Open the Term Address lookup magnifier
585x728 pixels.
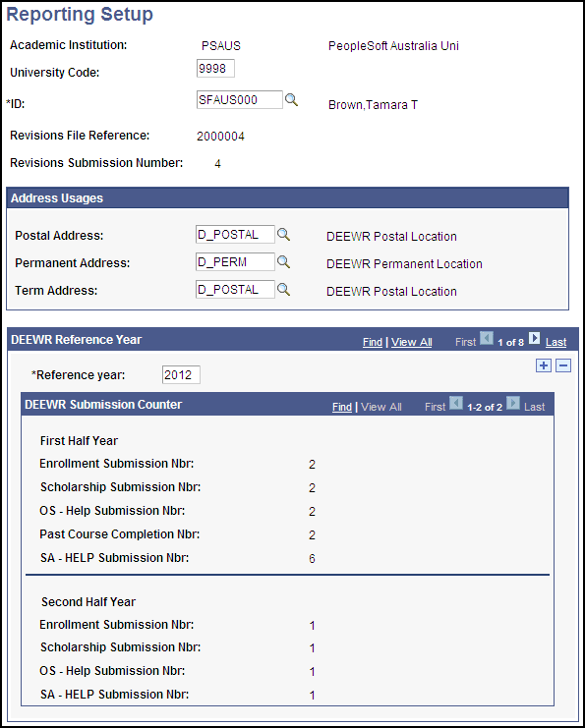tap(283, 289)
